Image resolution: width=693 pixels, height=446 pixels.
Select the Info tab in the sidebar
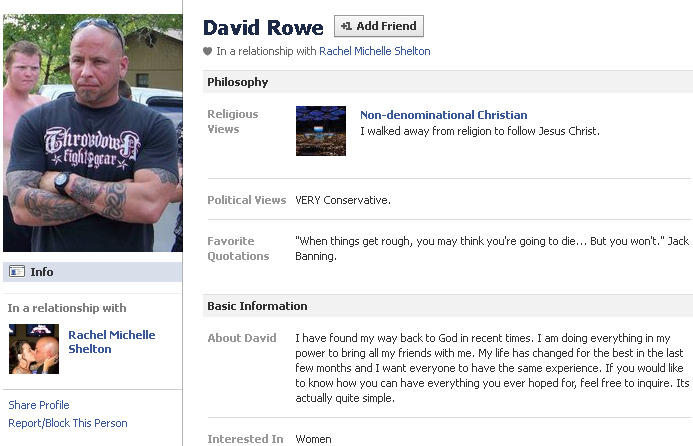pyautogui.click(x=92, y=272)
